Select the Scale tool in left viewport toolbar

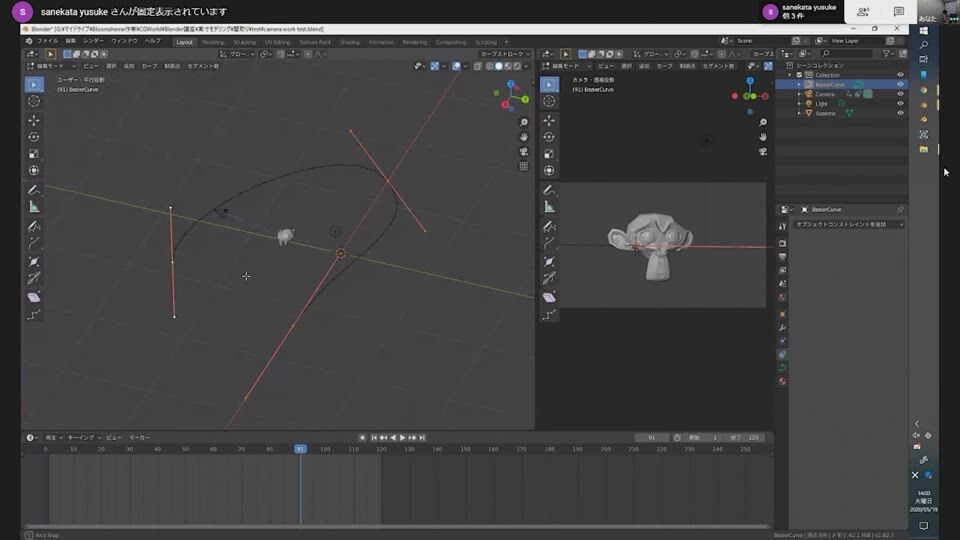point(34,154)
